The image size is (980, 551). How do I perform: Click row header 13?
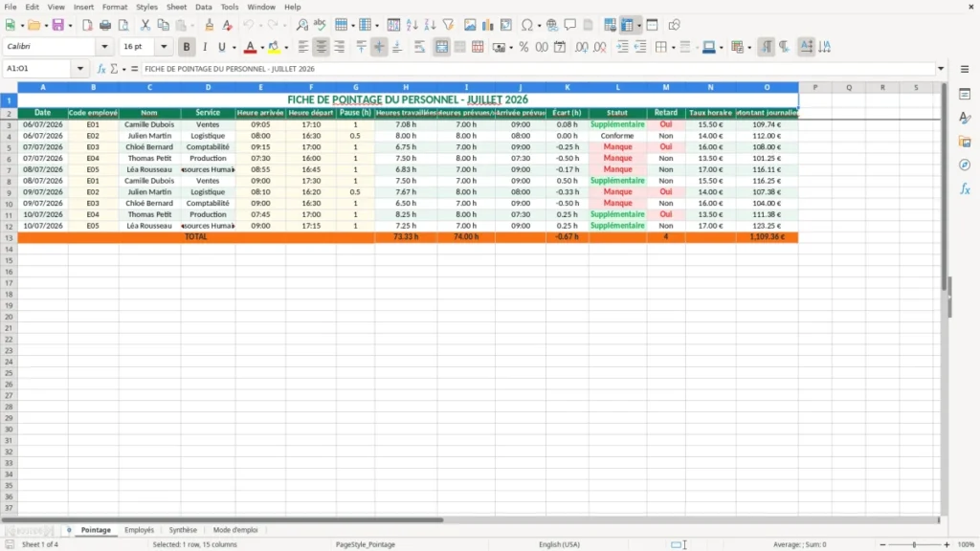point(9,237)
